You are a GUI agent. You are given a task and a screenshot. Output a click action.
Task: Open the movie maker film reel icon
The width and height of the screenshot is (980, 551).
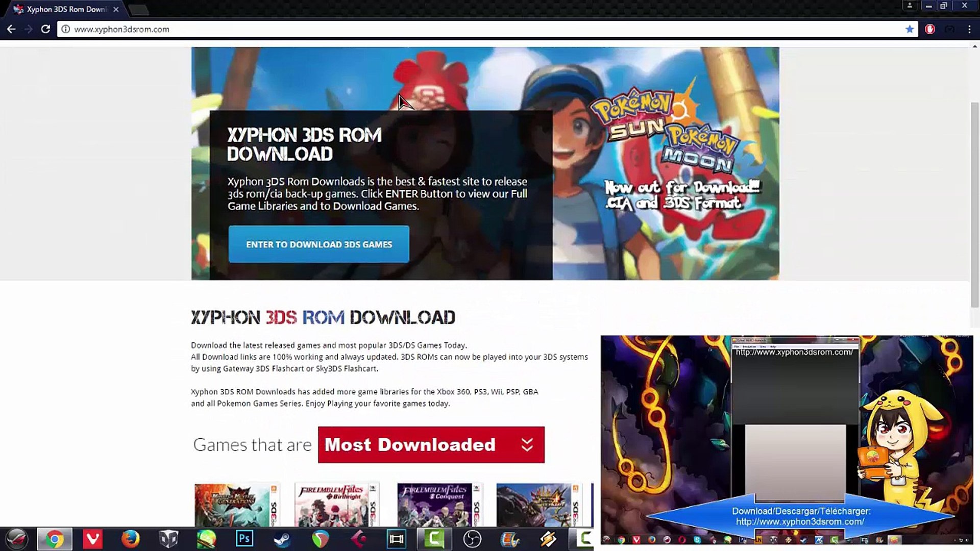pyautogui.click(x=510, y=539)
